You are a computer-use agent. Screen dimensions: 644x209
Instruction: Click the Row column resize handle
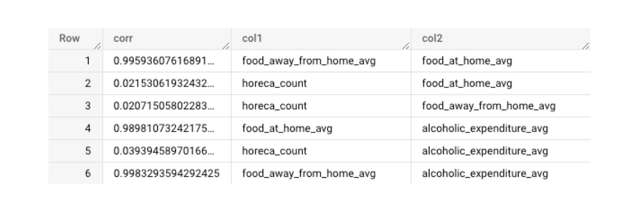pos(97,46)
